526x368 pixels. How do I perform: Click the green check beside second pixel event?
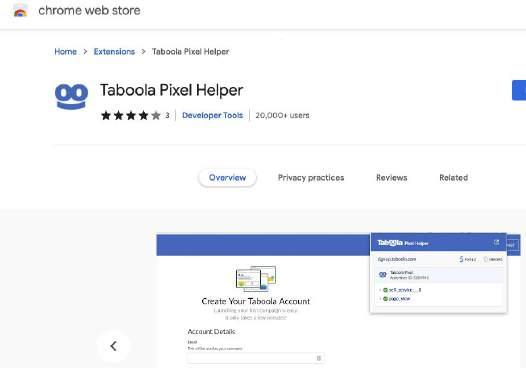click(x=385, y=299)
